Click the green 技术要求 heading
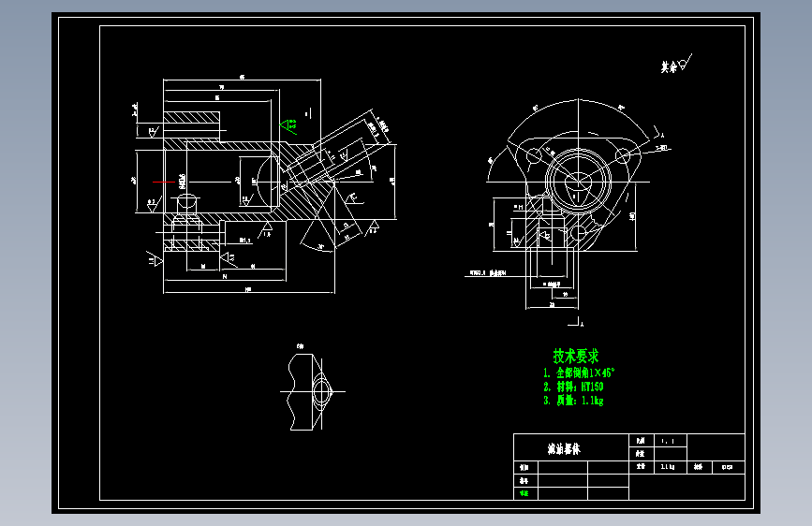Screen dimensions: 812x526 click(576, 357)
